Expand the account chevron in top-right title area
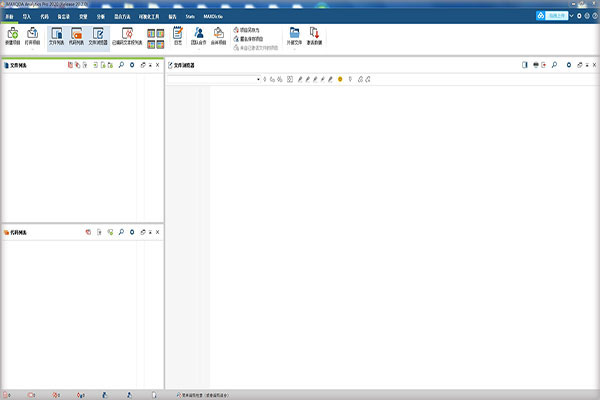 571,16
